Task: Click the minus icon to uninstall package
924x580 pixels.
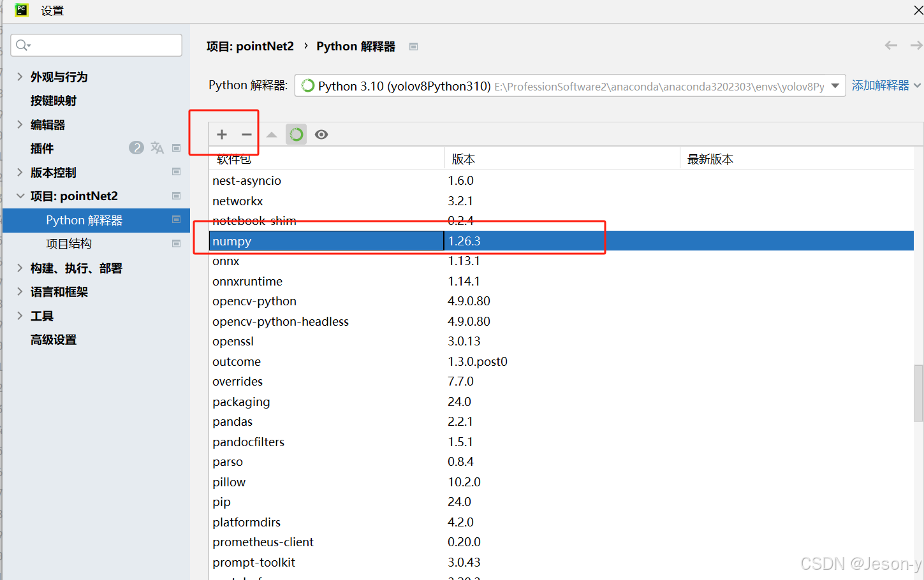Action: (x=247, y=134)
